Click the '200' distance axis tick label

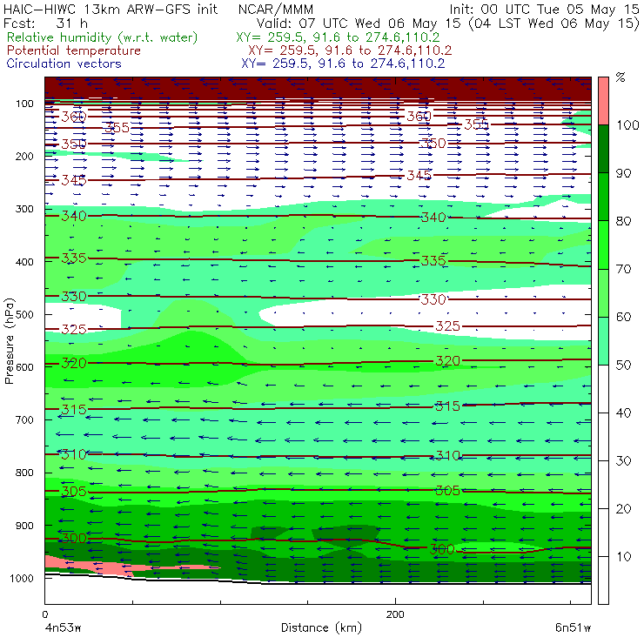click(x=395, y=614)
